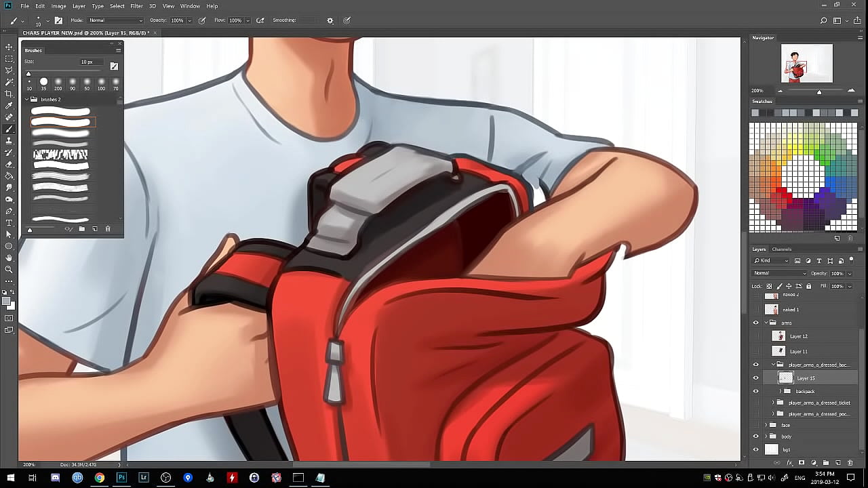
Task: Switch to the Channels tab
Action: (782, 249)
